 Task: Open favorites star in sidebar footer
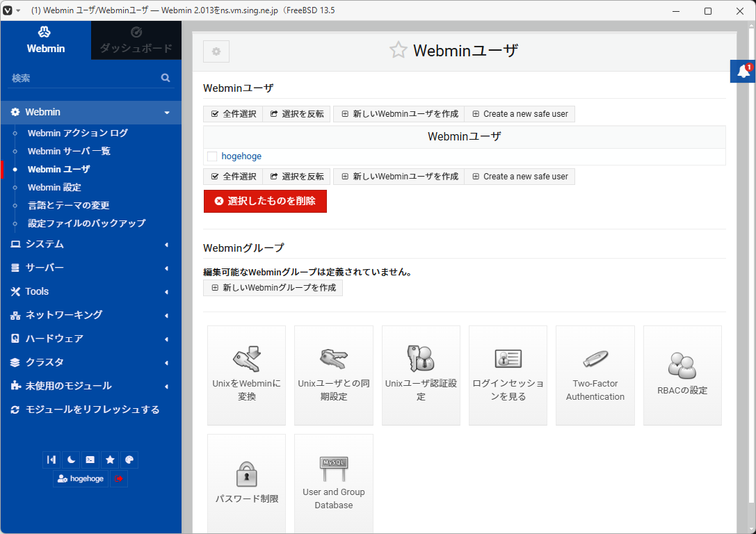(x=110, y=460)
